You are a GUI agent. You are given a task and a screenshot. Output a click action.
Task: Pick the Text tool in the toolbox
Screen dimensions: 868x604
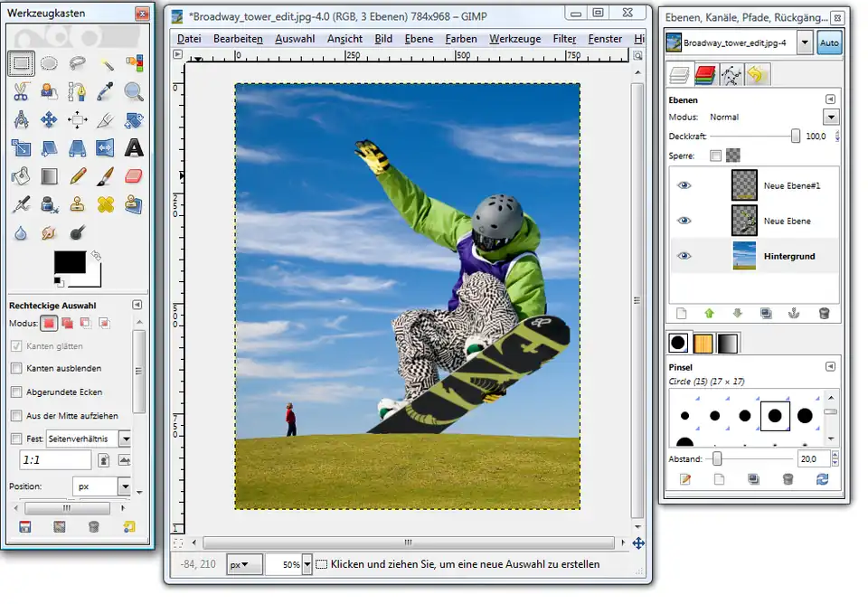pyautogui.click(x=134, y=147)
